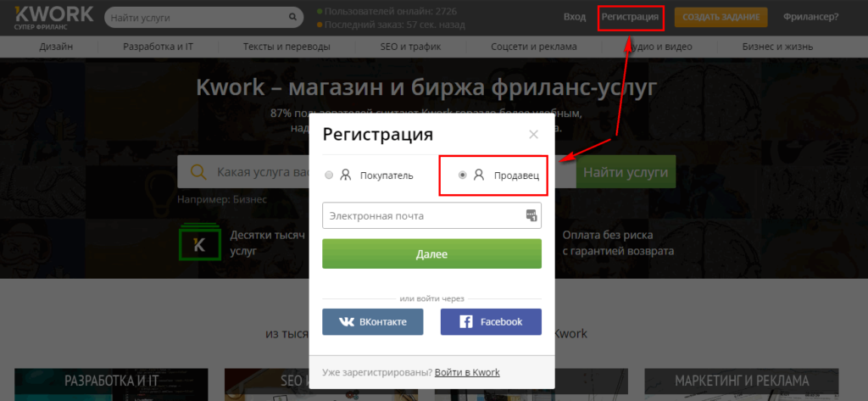The width and height of the screenshot is (868, 401).
Task: Click the search magnifier icon in header
Action: 292,17
